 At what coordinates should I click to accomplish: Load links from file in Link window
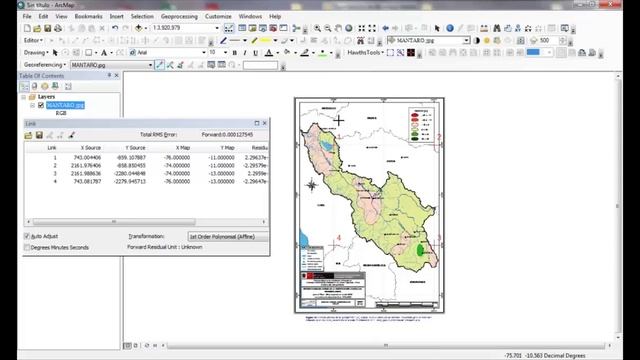click(28, 135)
